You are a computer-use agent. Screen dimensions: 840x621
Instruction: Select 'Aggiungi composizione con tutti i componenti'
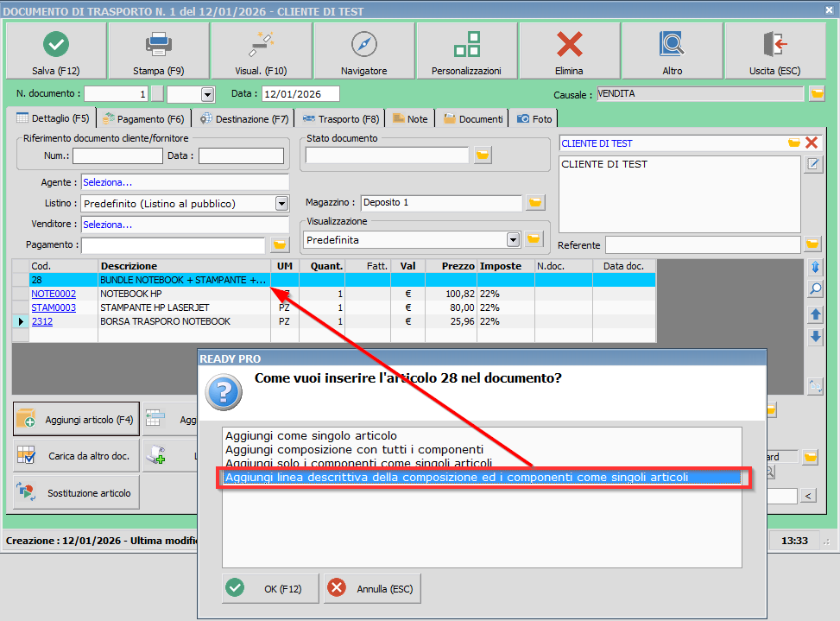pyautogui.click(x=354, y=449)
